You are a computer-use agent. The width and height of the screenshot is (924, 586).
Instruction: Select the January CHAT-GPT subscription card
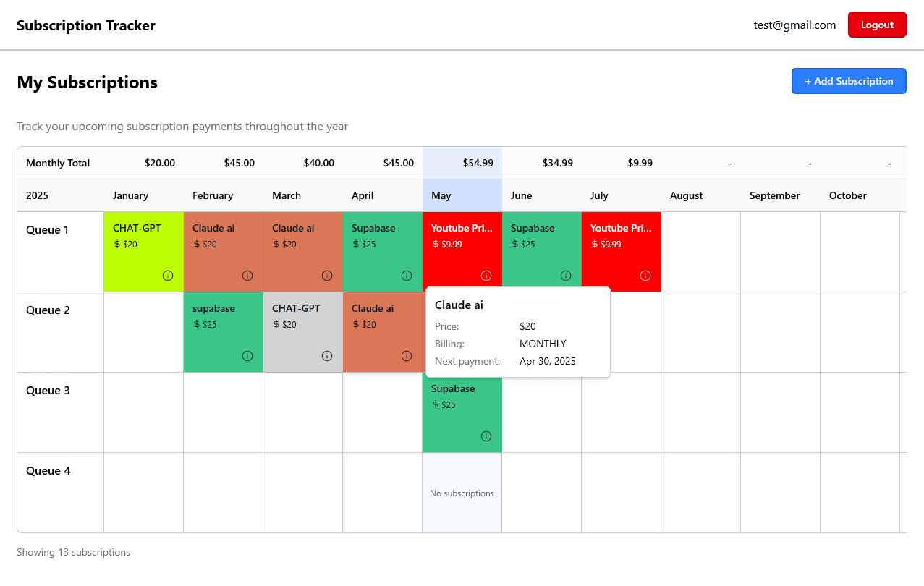[144, 252]
